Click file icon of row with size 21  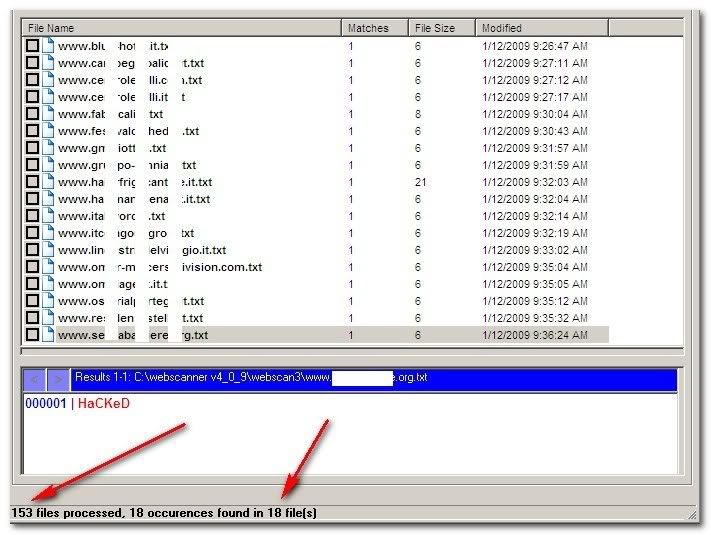48,182
